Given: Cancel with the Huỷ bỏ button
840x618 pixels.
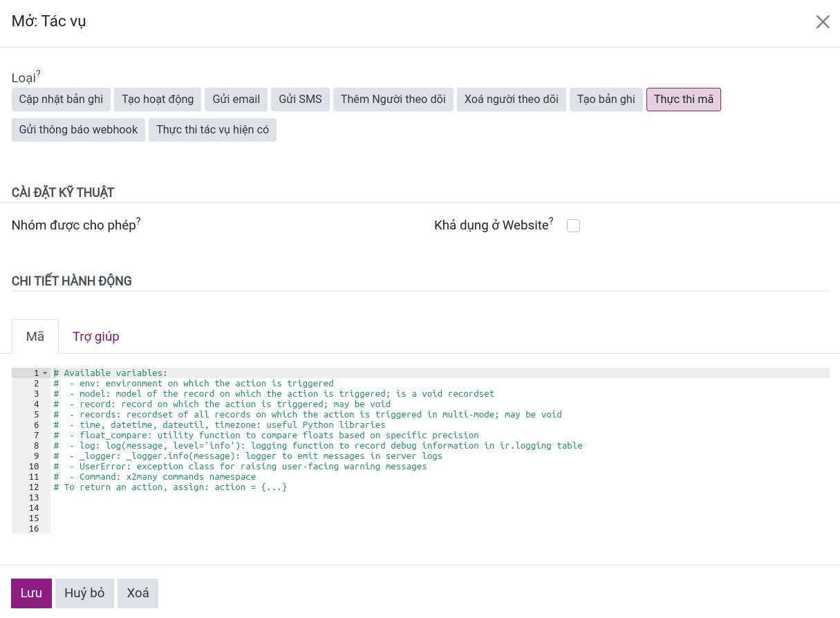Looking at the screenshot, I should pyautogui.click(x=84, y=593).
